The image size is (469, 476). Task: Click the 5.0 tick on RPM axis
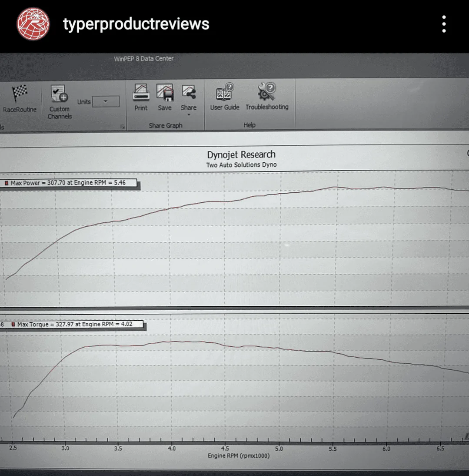coord(279,449)
